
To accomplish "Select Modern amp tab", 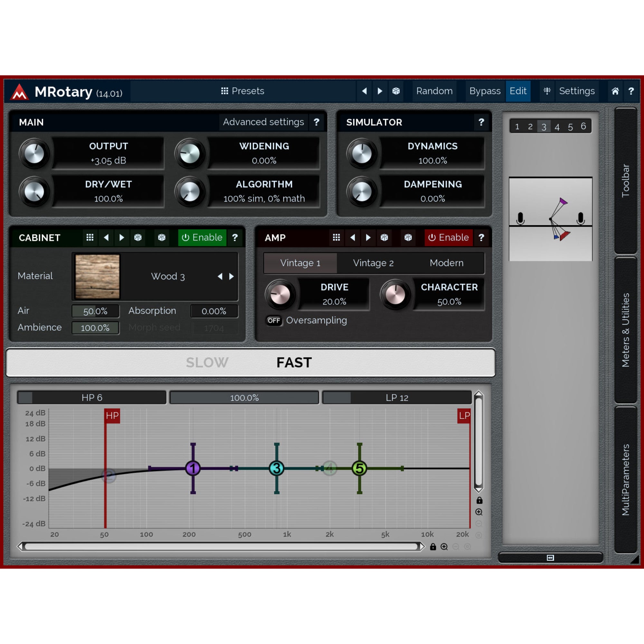I will pyautogui.click(x=447, y=263).
